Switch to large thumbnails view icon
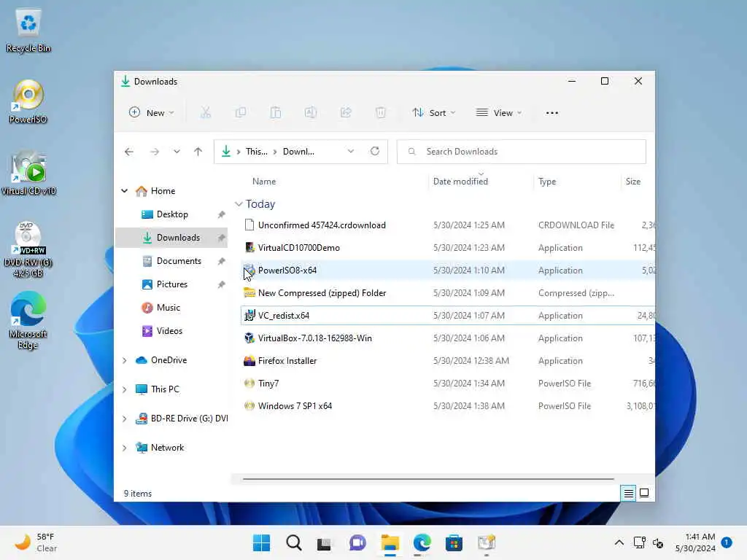747x560 pixels. click(644, 494)
